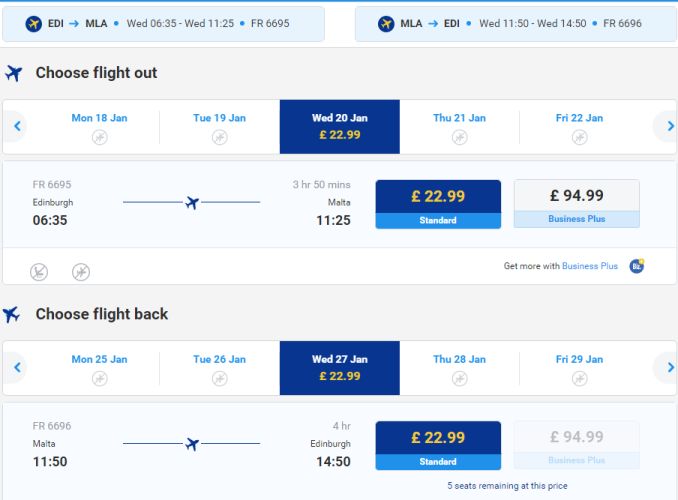Click the no-flight icon under Fri 29 Jan
678x500 pixels.
pyautogui.click(x=579, y=379)
